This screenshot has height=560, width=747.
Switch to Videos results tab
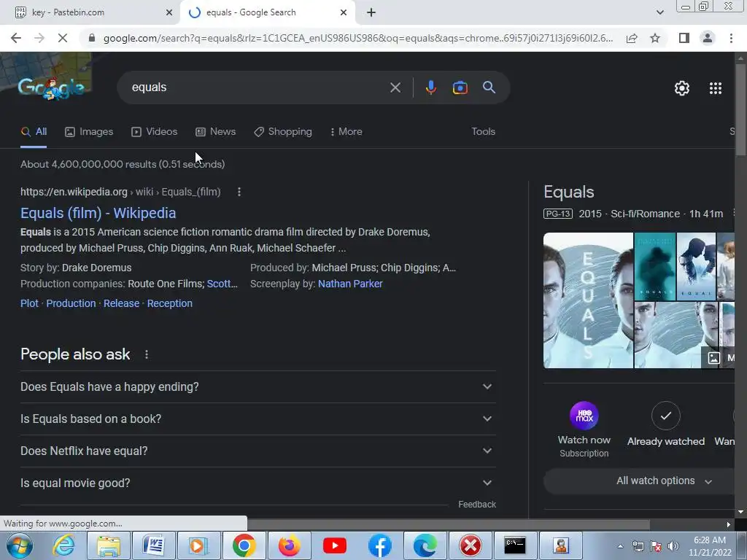point(155,131)
